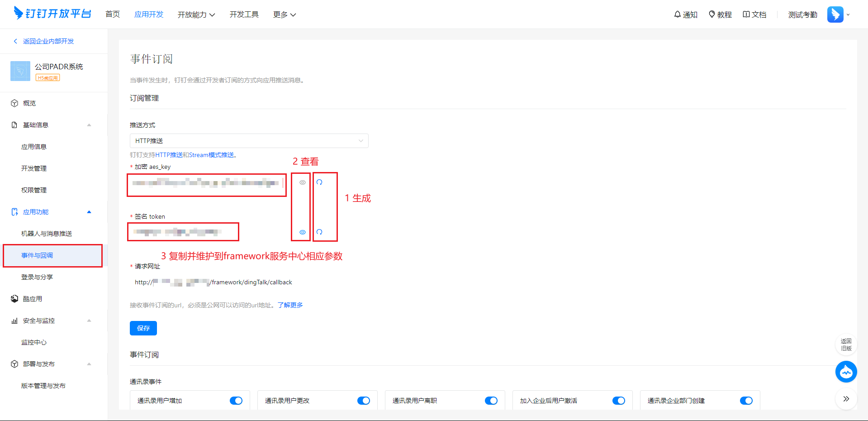
Task: Toggle the 通讯录用户更改 switch
Action: click(x=364, y=401)
